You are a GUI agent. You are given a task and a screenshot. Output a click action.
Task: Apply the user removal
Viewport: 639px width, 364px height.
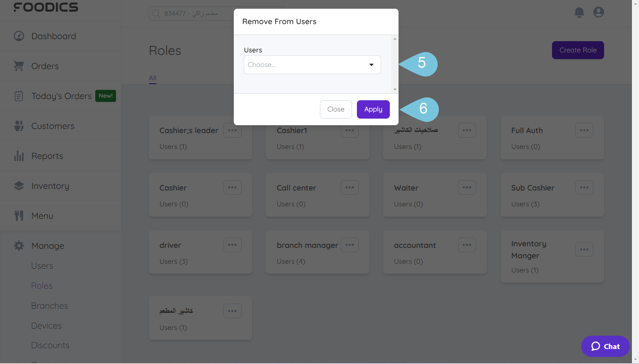click(x=373, y=109)
